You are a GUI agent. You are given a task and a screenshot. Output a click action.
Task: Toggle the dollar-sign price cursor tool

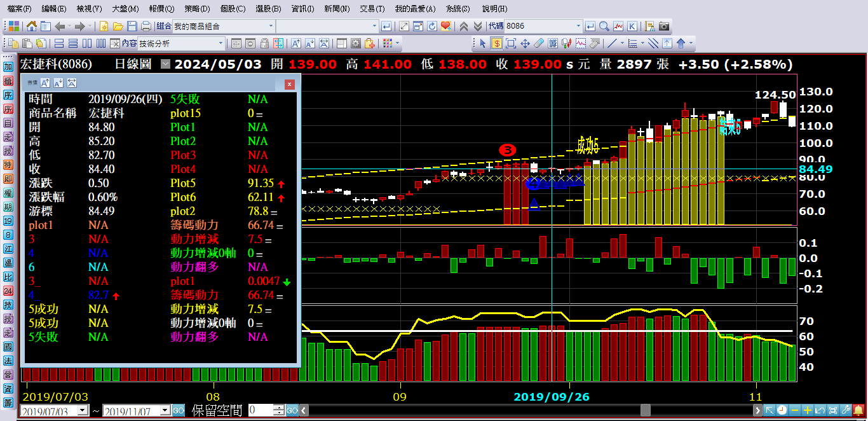click(x=496, y=43)
